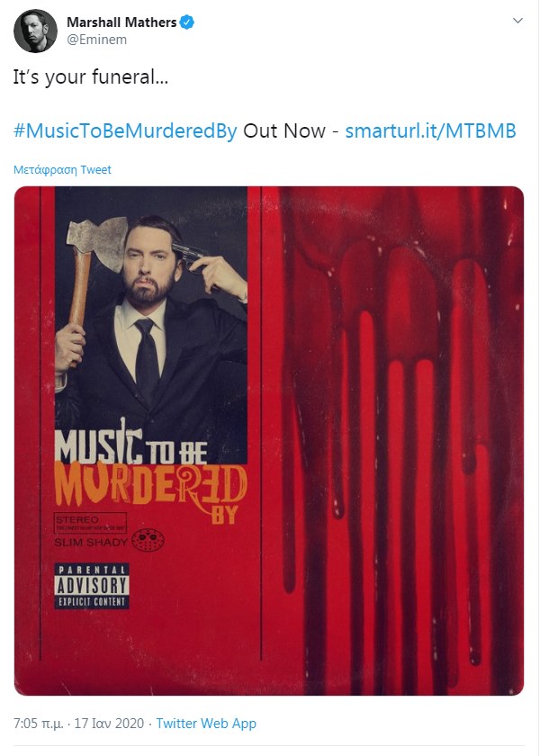This screenshot has width=540, height=756.
Task: Open the tweet timestamp 7:05 π.μ.
Action: [x=38, y=724]
